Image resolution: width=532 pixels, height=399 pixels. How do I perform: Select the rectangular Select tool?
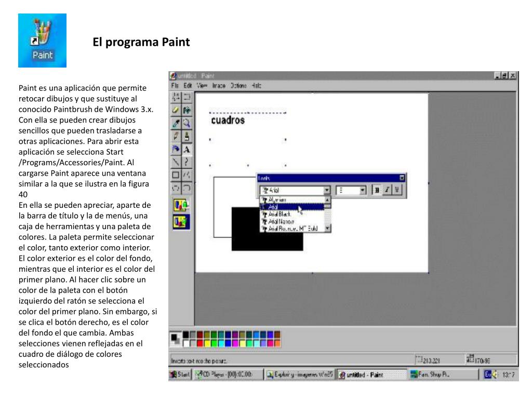187,97
